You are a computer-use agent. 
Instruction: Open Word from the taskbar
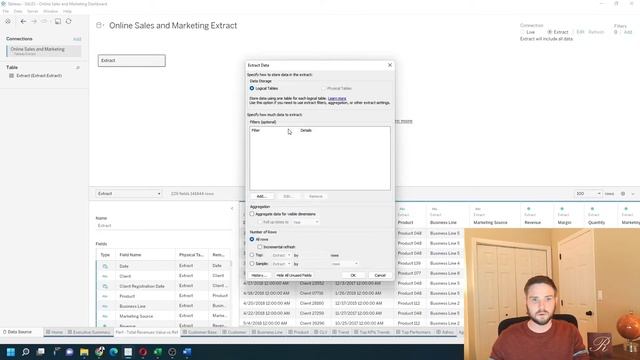coord(187,352)
